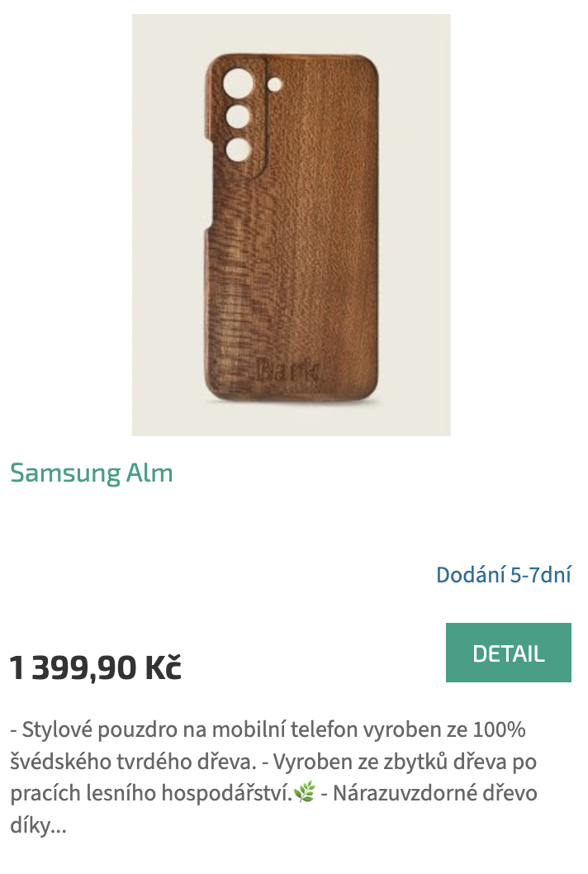
Task: Click the engraved Bark logo on the case
Action: click(x=289, y=369)
